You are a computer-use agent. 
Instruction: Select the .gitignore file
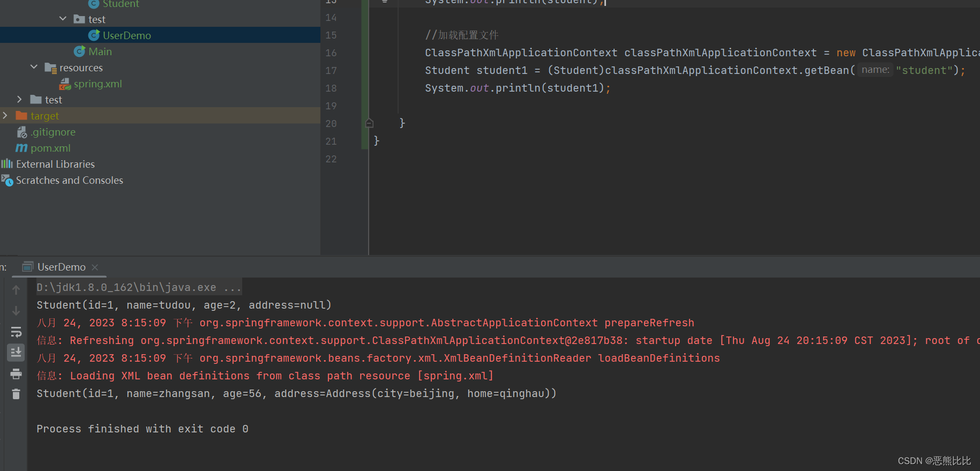tap(53, 132)
